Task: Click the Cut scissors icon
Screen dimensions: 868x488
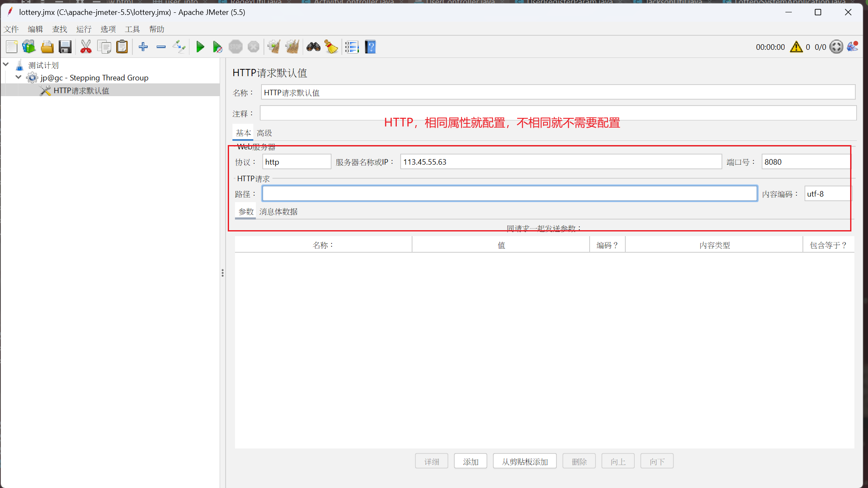Action: pyautogui.click(x=86, y=47)
